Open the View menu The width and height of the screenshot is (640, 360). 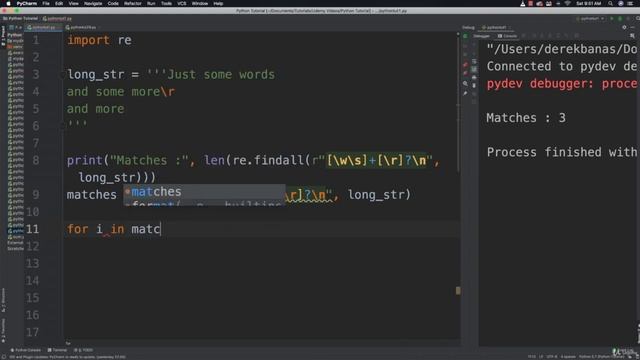[x=73, y=3]
